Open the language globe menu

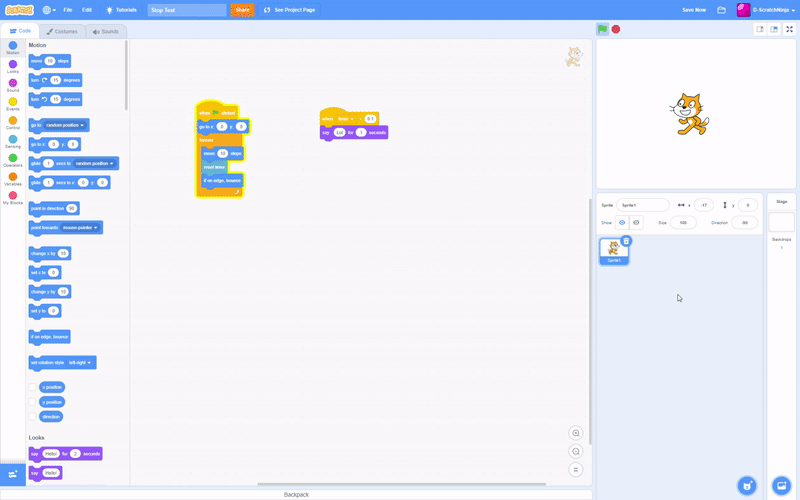49,10
